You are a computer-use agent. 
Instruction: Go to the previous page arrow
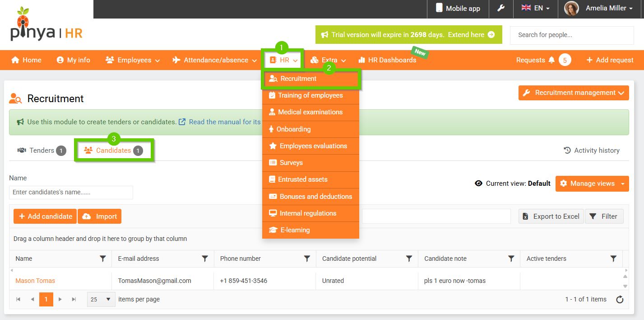[x=32, y=299]
